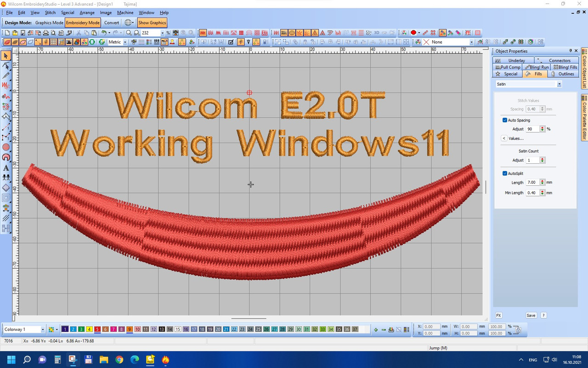Open File Explorer from the taskbar
The width and height of the screenshot is (588, 368).
(x=104, y=360)
